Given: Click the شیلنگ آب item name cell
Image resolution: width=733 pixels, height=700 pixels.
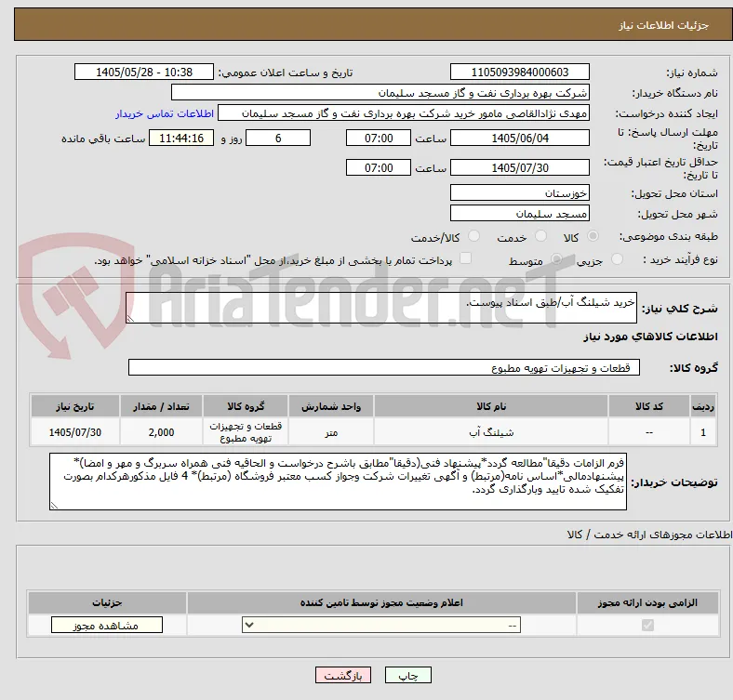Looking at the screenshot, I should pos(491,432).
